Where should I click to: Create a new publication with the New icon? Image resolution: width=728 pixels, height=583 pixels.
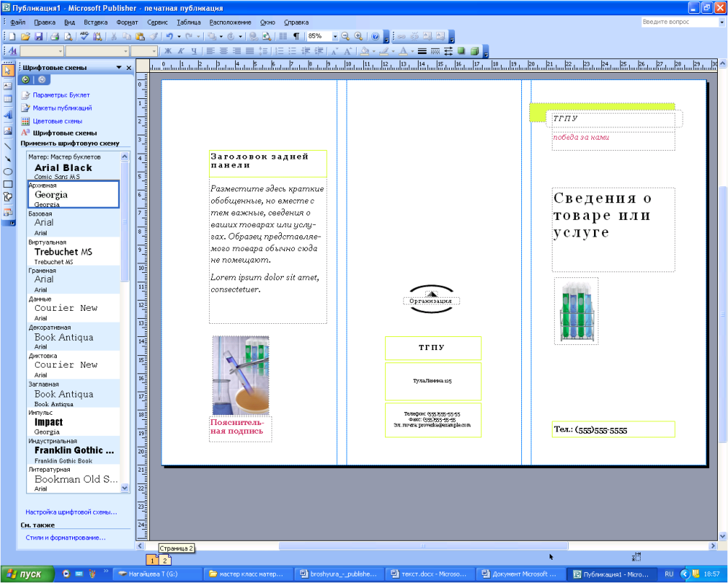click(12, 36)
